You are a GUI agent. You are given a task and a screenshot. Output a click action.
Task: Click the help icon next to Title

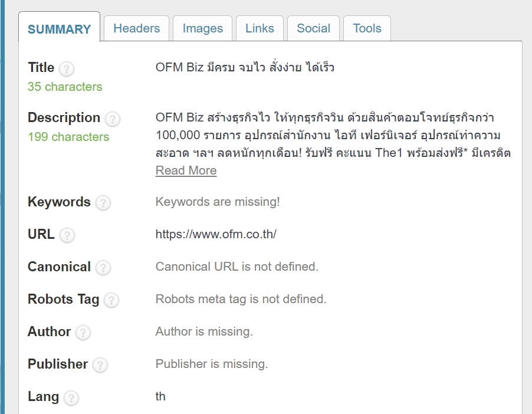coord(67,69)
